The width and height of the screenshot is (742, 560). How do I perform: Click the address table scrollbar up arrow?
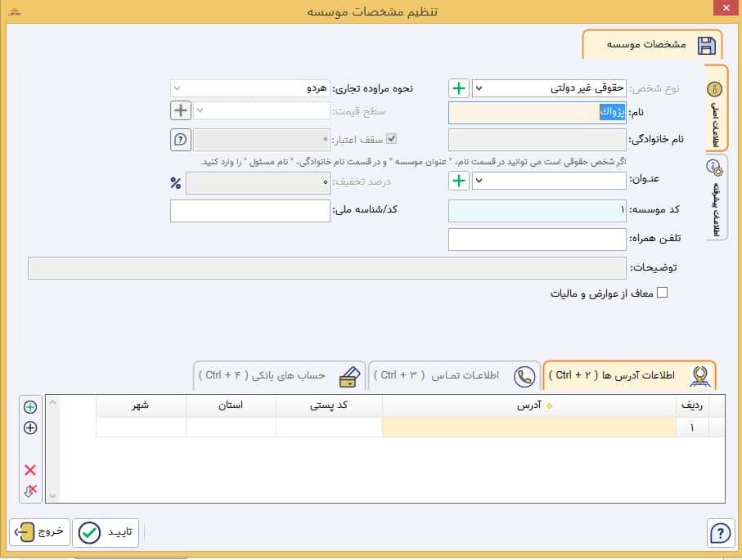tap(52, 402)
